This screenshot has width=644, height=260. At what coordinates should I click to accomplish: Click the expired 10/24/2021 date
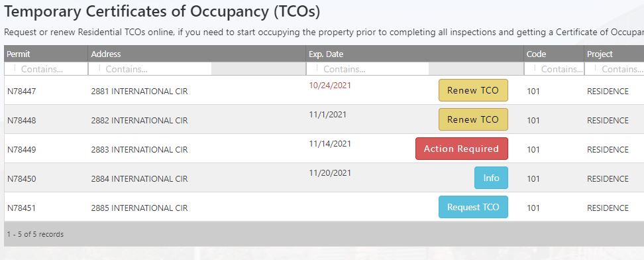coord(330,85)
